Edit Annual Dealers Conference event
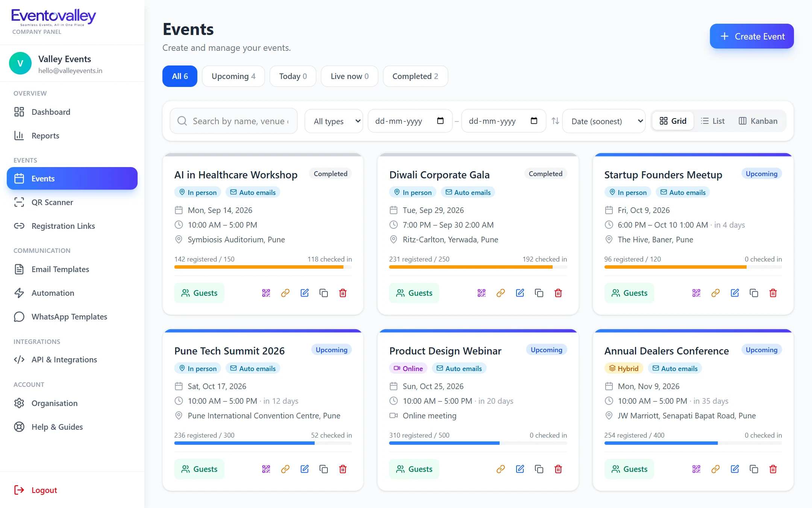The width and height of the screenshot is (812, 508). point(735,469)
